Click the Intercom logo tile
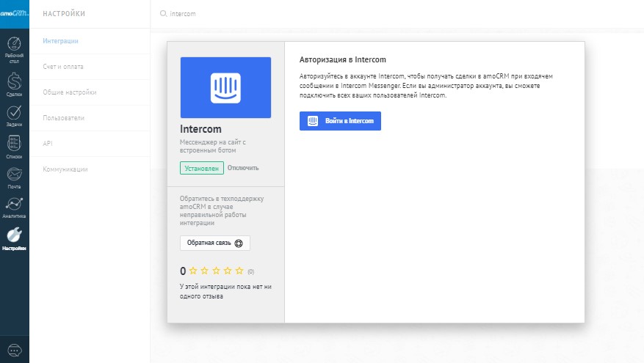 225,87
